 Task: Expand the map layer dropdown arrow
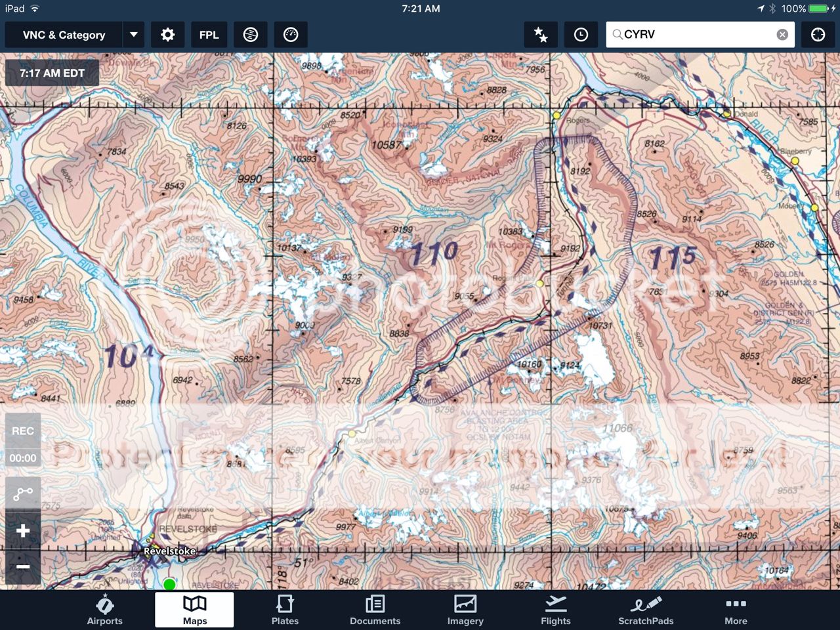134,35
